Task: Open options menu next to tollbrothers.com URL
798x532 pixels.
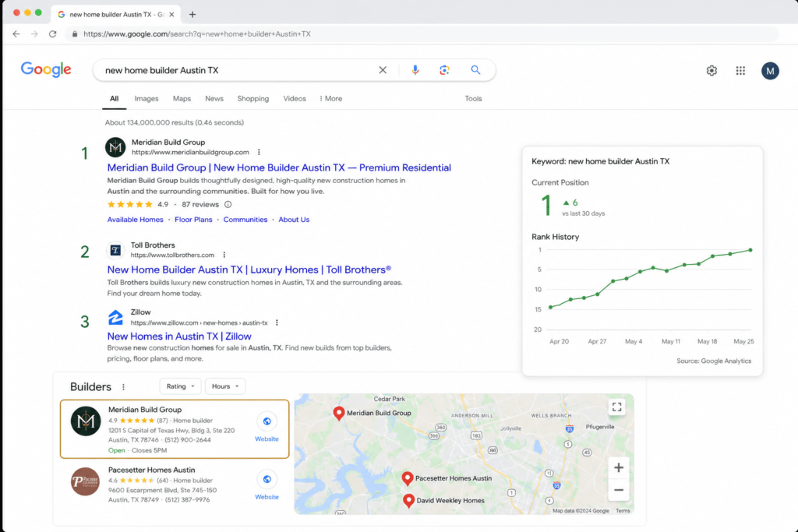Action: [224, 255]
